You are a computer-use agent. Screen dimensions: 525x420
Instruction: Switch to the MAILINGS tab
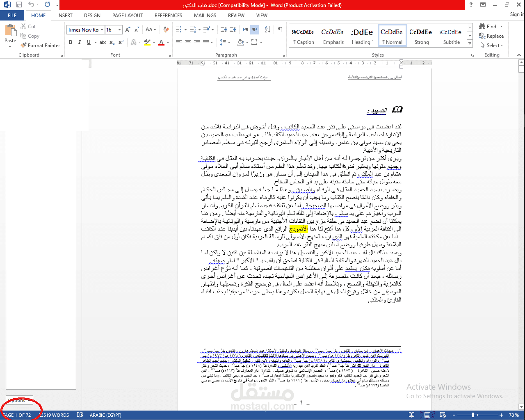205,16
